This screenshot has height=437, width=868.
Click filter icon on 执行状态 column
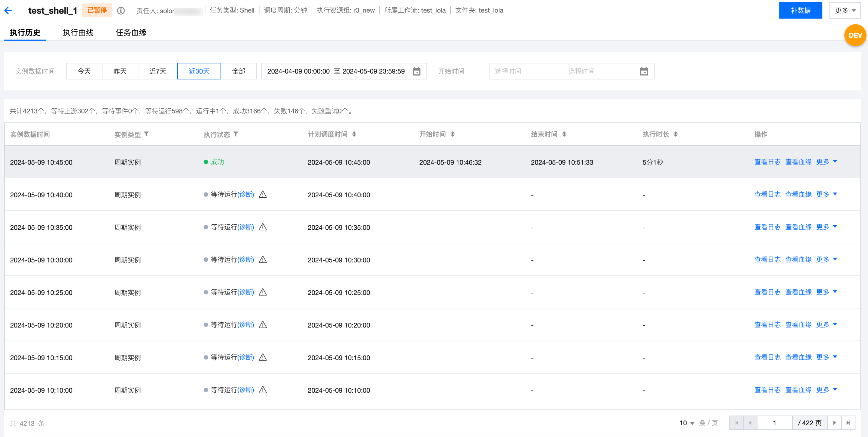coord(236,134)
